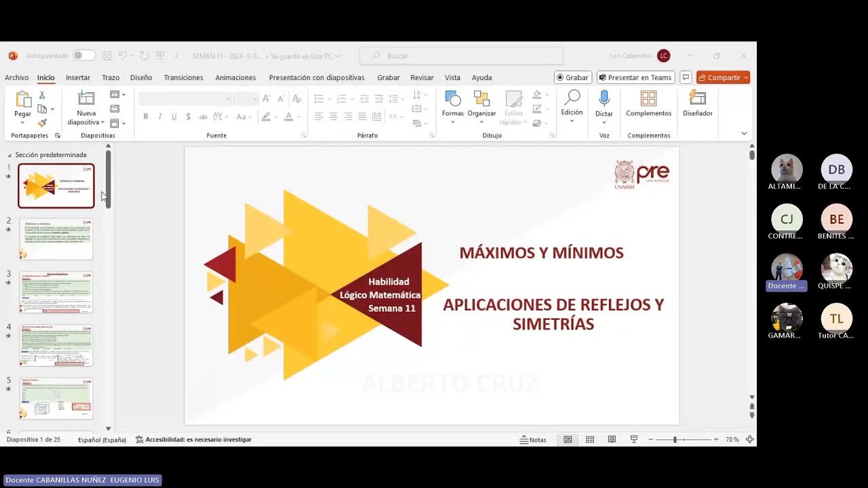Screen dimensions: 868x488
Task: Click the Redo icon in title bar
Action: point(144,56)
